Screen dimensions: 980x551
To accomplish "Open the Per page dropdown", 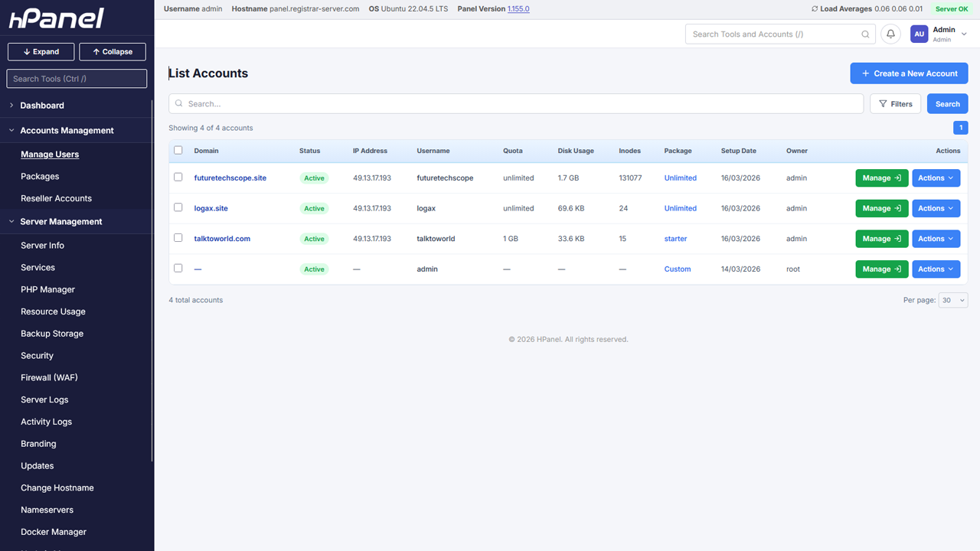I will (x=953, y=300).
